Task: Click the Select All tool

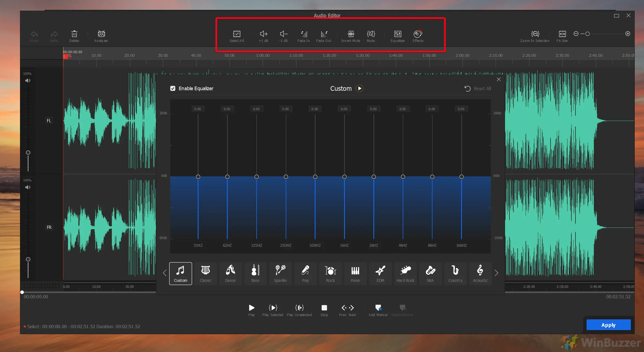Action: coord(236,36)
